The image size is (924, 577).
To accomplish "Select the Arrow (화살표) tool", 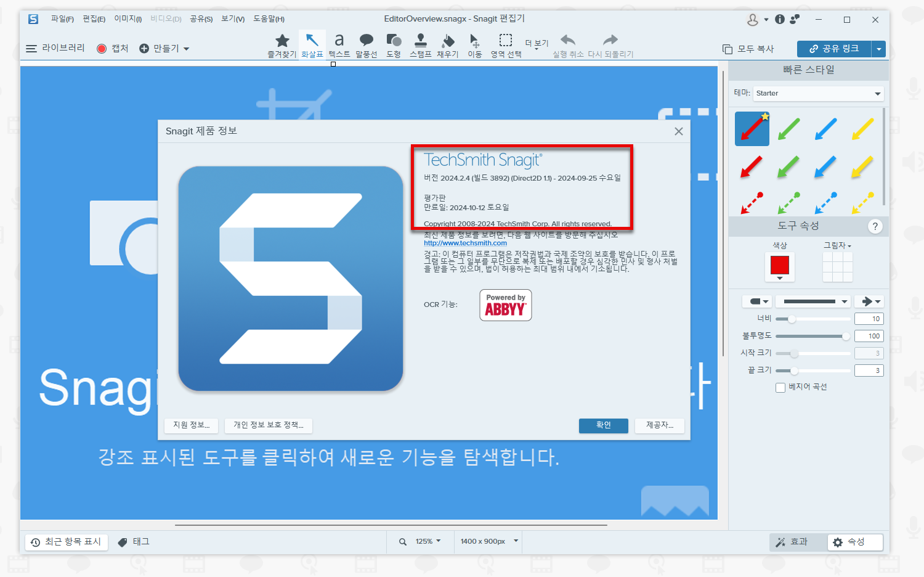I will [312, 46].
